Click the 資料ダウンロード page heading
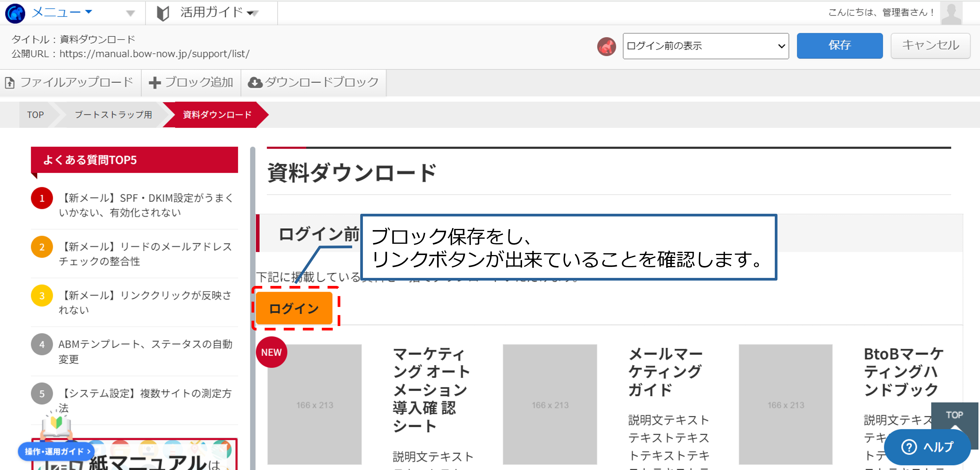 tap(352, 173)
